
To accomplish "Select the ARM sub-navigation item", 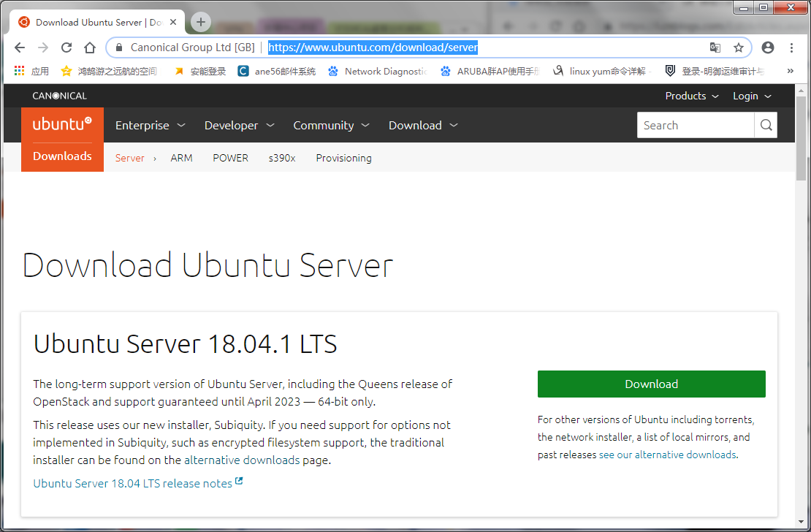I will 181,158.
